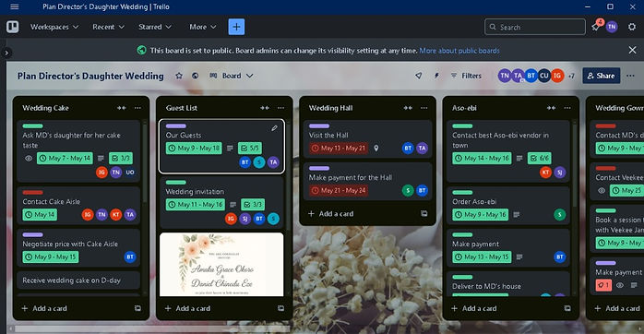
Task: Click the horizontal board scrollbar
Action: (152, 328)
